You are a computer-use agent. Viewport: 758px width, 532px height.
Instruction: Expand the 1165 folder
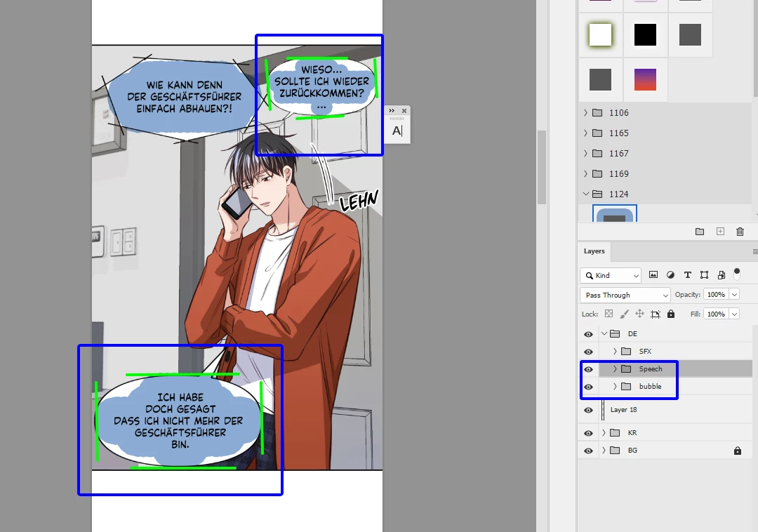click(585, 133)
